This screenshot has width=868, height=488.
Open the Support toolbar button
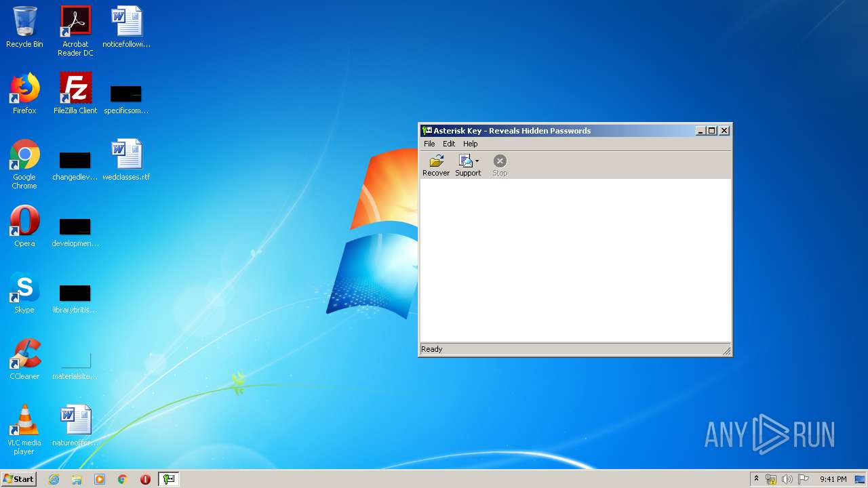[467, 165]
